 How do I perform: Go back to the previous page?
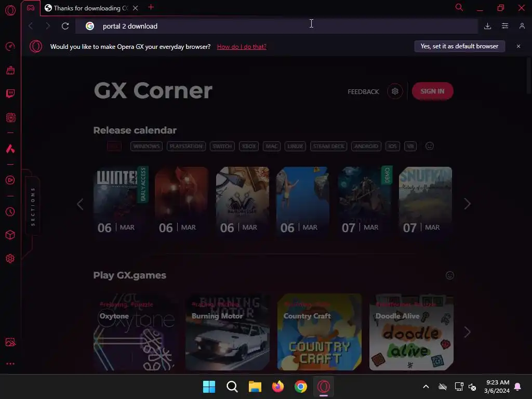[x=31, y=26]
